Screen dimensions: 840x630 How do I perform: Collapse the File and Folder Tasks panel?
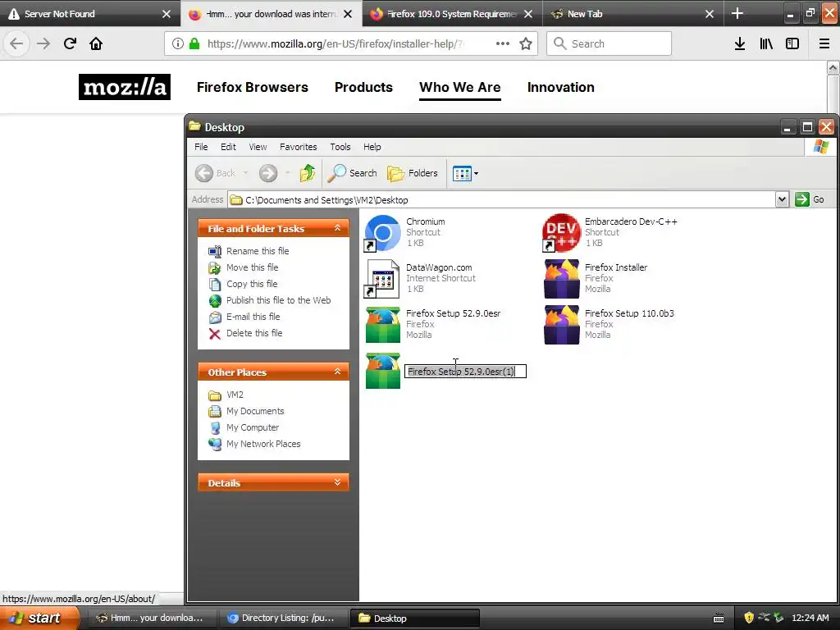(337, 228)
